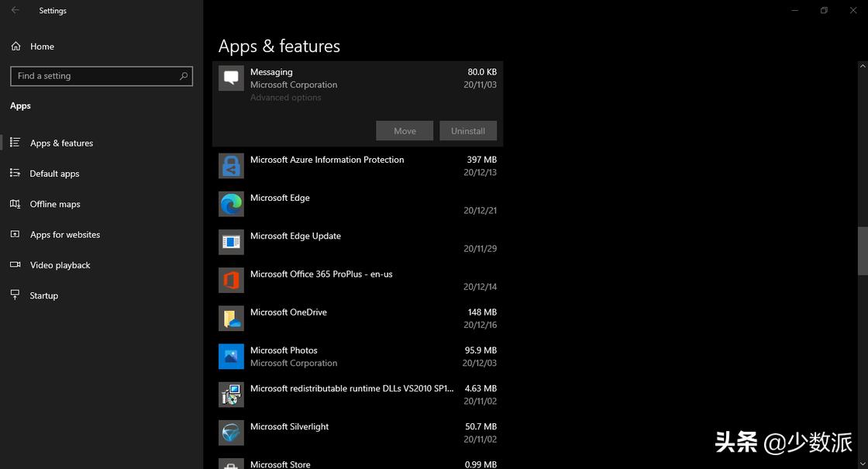This screenshot has height=469, width=868.
Task: Click the Move button for Messaging
Action: (x=405, y=131)
